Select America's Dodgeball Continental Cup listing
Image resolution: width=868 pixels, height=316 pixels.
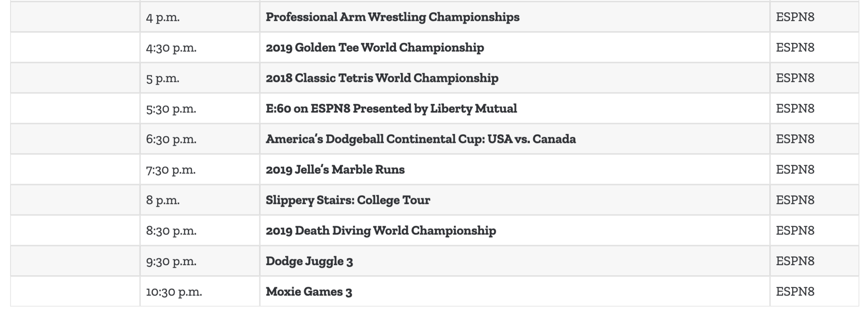[420, 139]
